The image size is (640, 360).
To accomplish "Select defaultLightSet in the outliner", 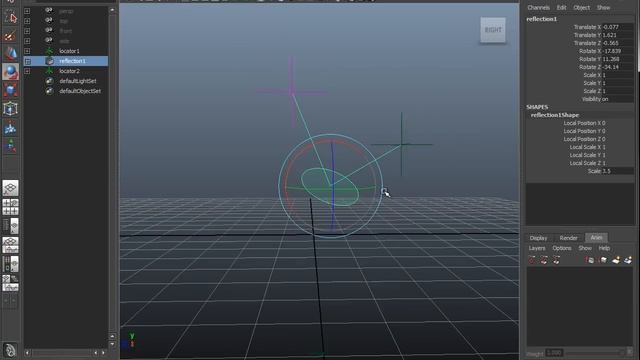I will coord(78,81).
